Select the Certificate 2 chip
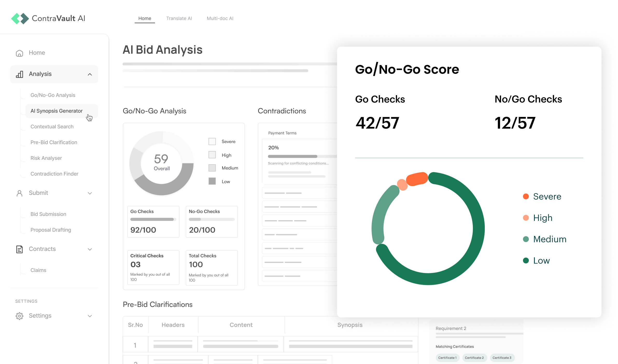The width and height of the screenshot is (618, 364). (x=474, y=358)
